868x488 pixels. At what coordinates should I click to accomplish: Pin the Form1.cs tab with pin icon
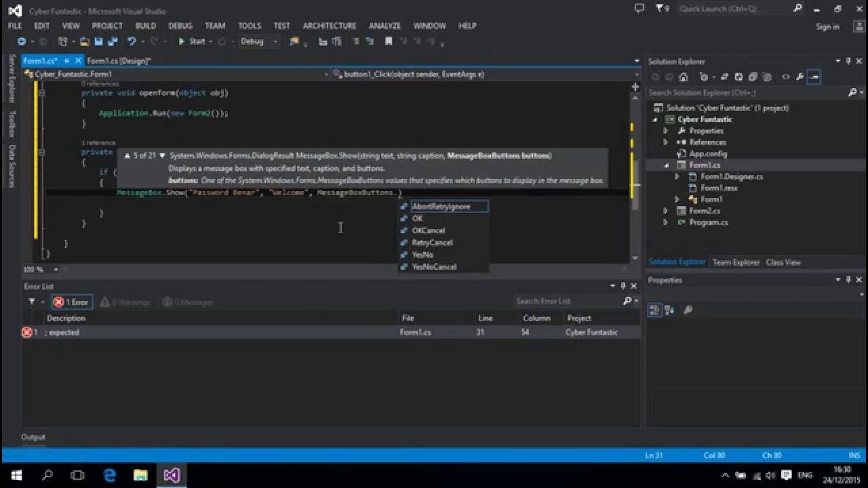pos(66,61)
